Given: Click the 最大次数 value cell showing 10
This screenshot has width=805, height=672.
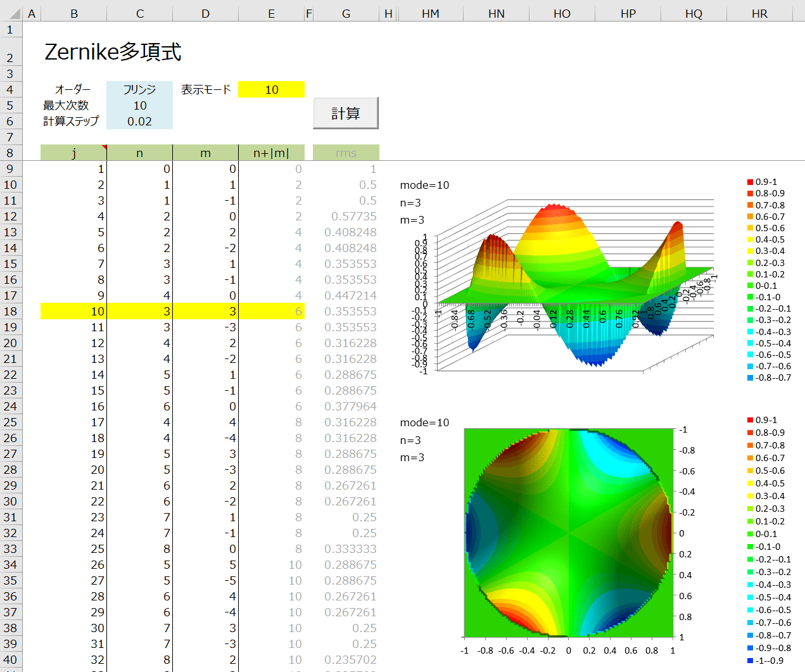Looking at the screenshot, I should 139,105.
